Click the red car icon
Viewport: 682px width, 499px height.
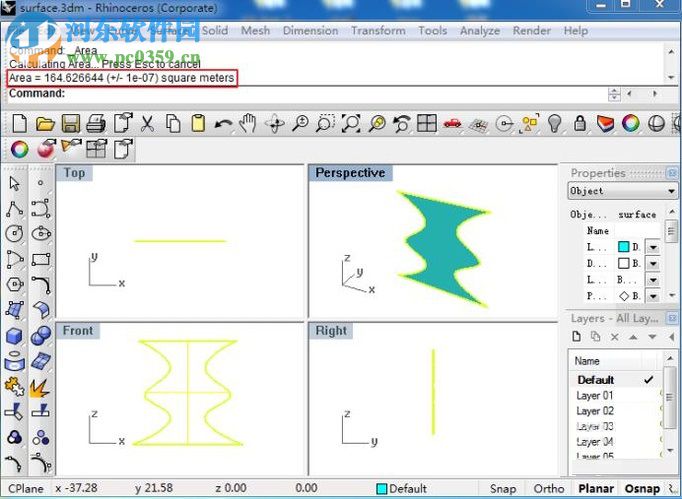click(452, 124)
